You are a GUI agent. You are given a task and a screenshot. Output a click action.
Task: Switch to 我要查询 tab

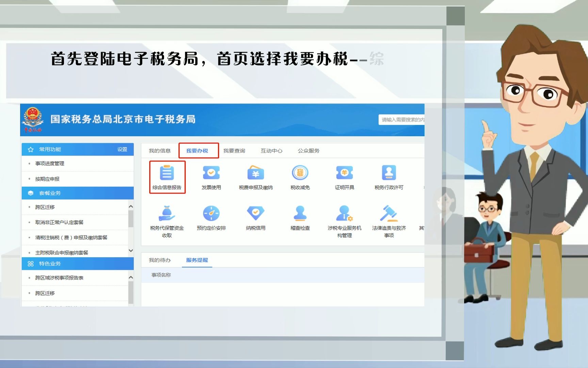(234, 151)
